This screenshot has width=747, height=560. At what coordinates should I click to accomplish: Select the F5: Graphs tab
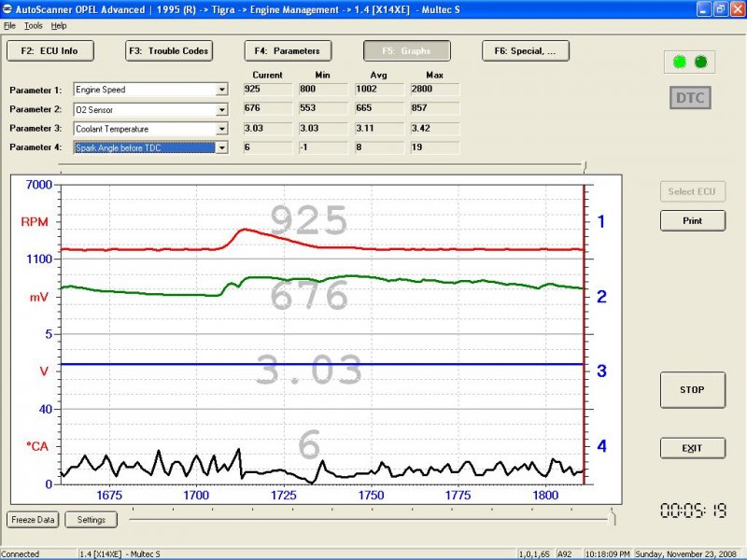tap(406, 51)
